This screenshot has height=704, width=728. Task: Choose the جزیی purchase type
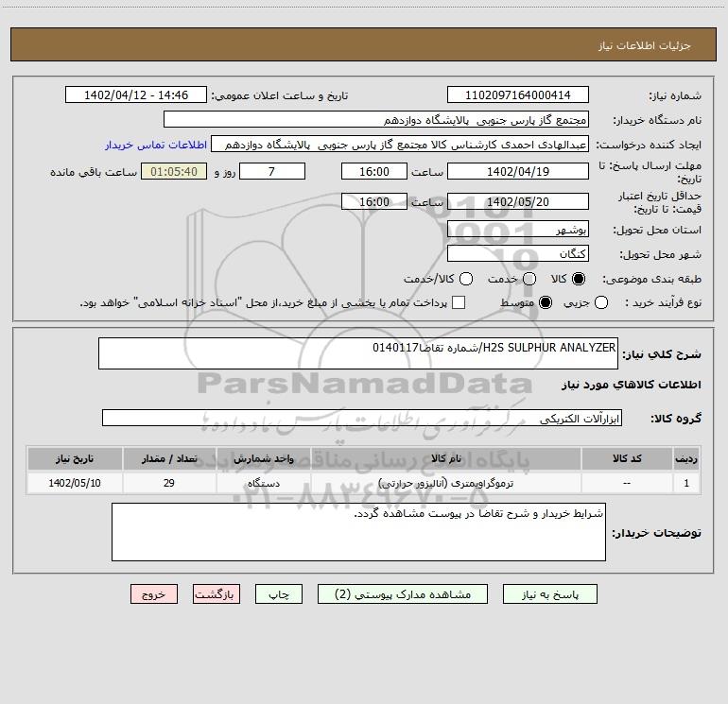[600, 302]
